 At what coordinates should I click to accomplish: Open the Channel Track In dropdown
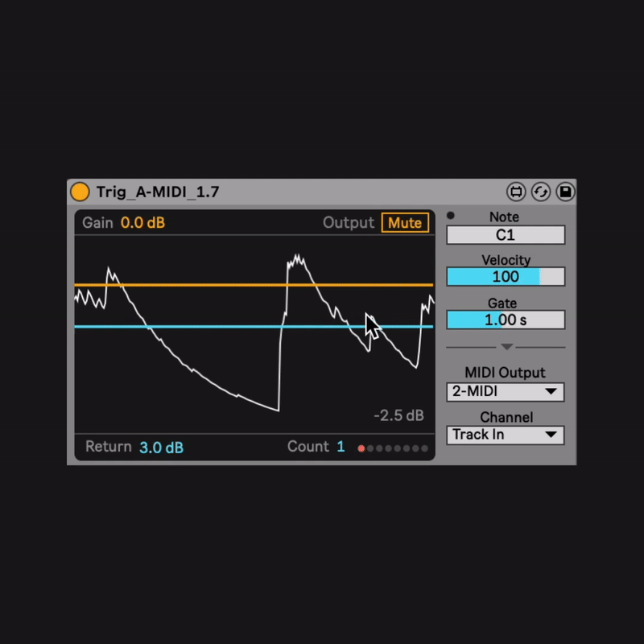tap(506, 435)
